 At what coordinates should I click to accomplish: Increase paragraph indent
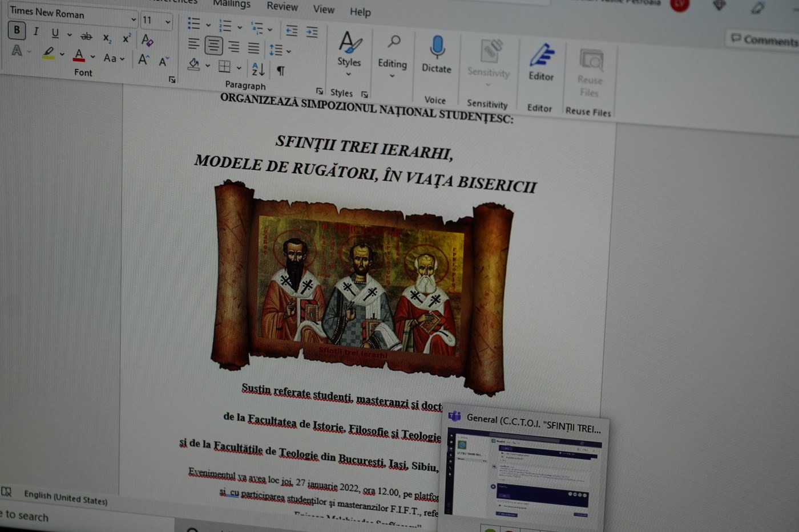tap(312, 31)
